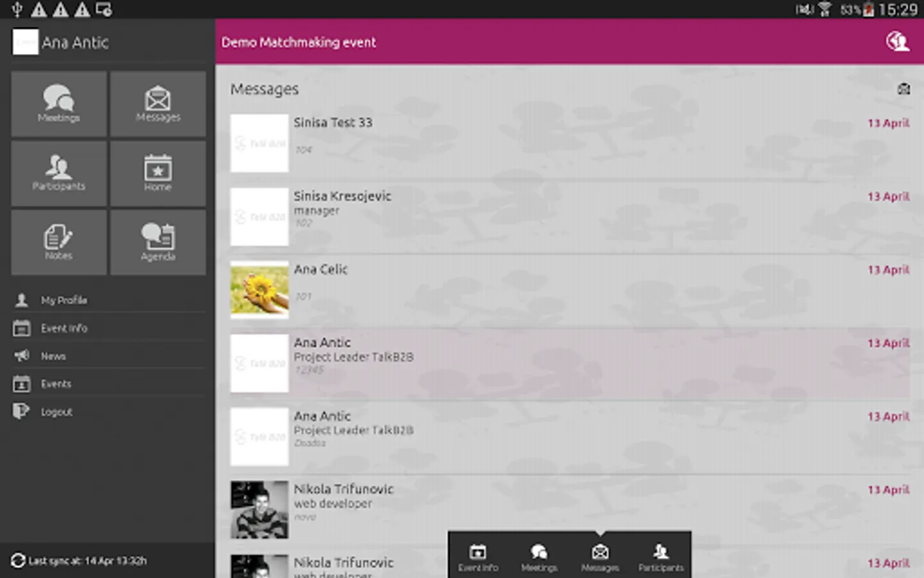Open message from Ana Celic
Viewport: 924px width, 578px height.
tap(570, 290)
